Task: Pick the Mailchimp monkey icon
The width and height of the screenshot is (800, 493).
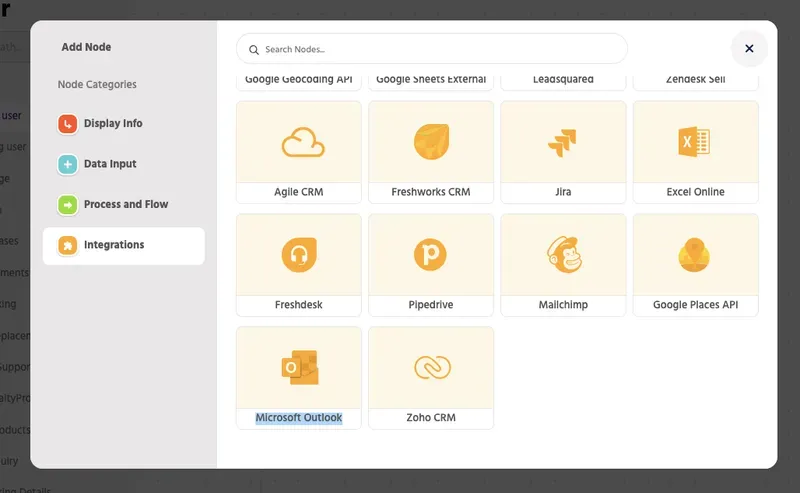Action: 564,255
